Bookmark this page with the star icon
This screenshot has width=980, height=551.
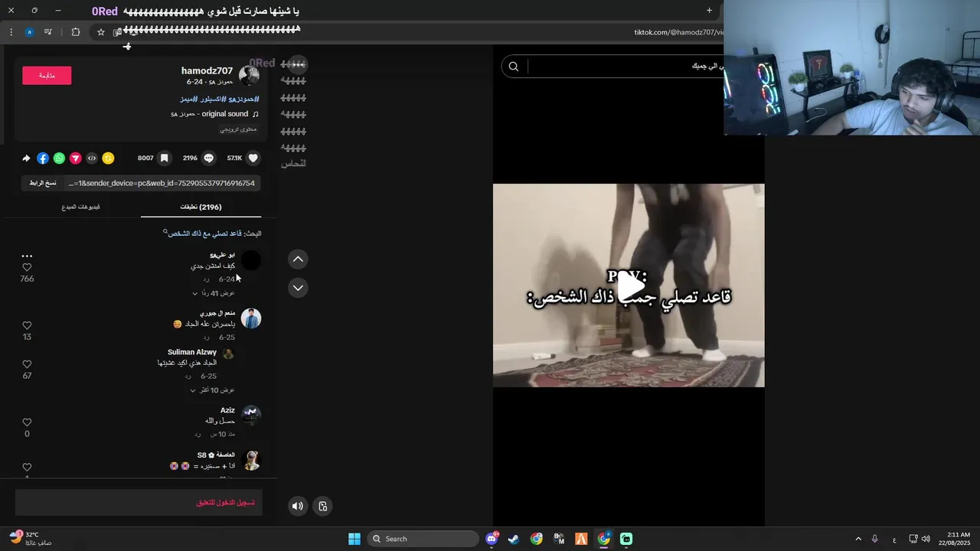100,32
